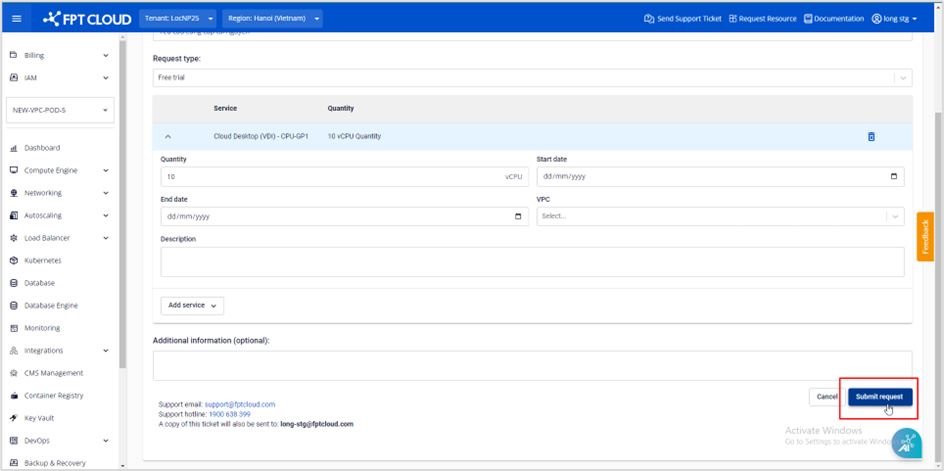Expand the Add service dropdown
The height and width of the screenshot is (471, 944).
click(x=192, y=305)
